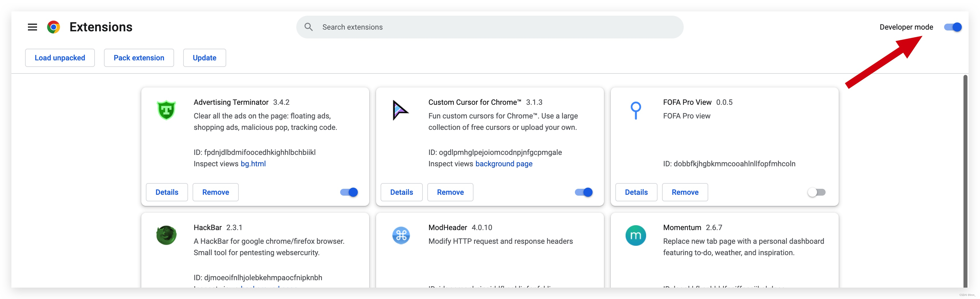The width and height of the screenshot is (980, 299).
Task: Click the page vertical scrollbar
Action: pyautogui.click(x=965, y=181)
